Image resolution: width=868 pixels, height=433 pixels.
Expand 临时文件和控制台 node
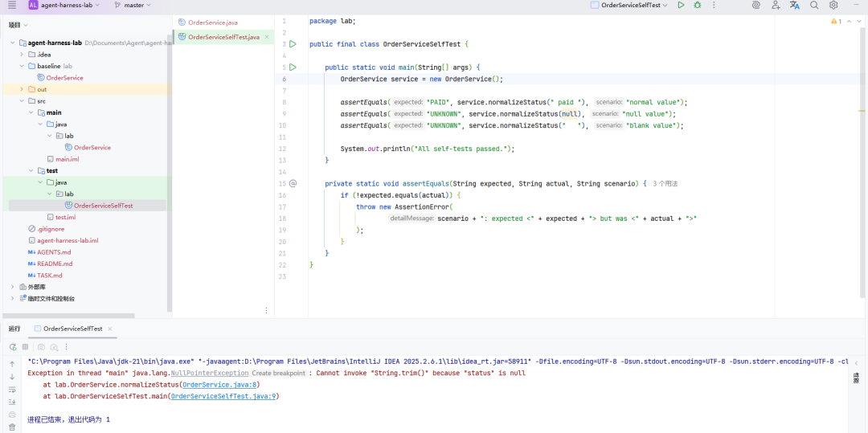[12, 298]
